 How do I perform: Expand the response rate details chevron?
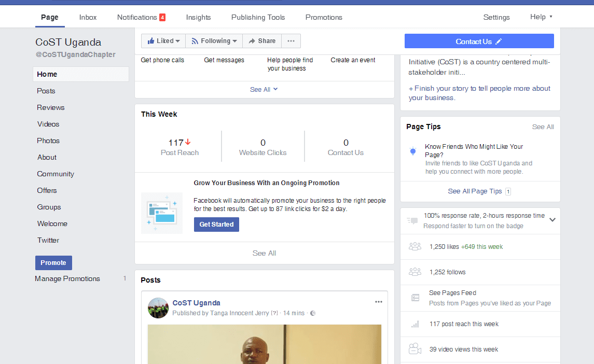[552, 220]
